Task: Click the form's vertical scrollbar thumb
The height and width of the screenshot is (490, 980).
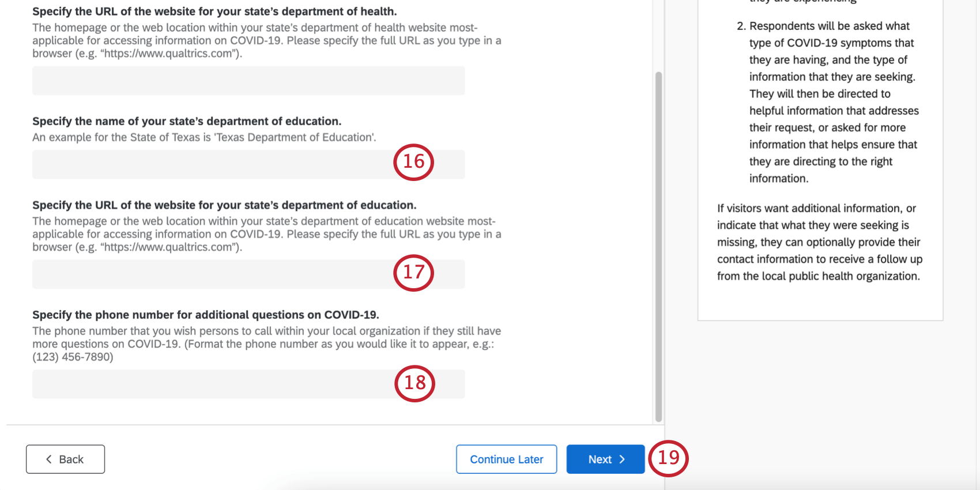Action: click(x=658, y=247)
